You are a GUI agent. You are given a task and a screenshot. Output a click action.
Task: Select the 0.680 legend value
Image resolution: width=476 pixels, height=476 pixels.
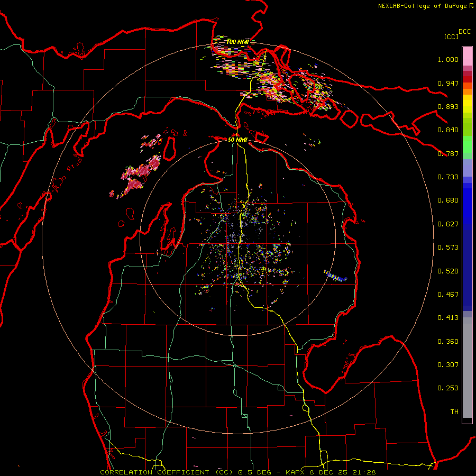pyautogui.click(x=448, y=200)
